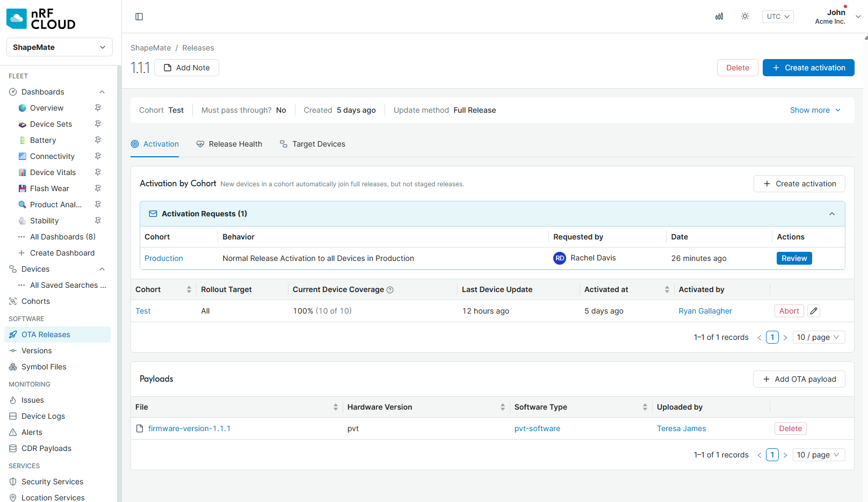Sort the Software Type column
This screenshot has height=502, width=868.
pos(645,407)
